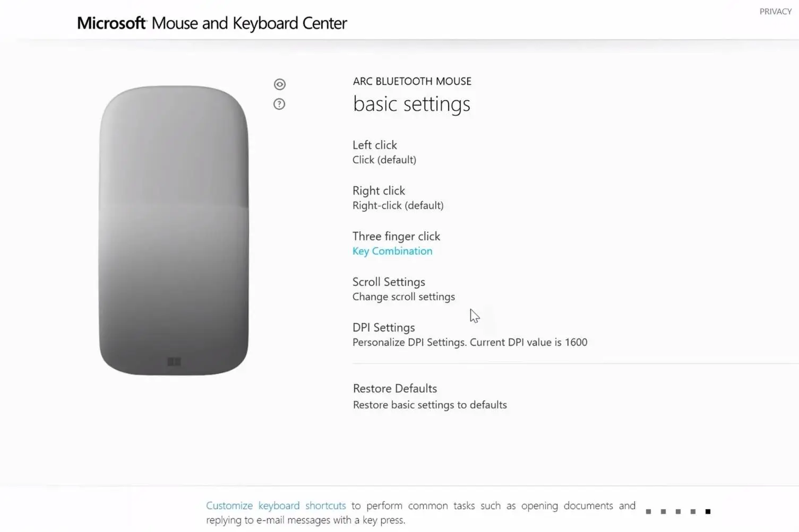
Task: Open DPI Settings
Action: [470, 335]
